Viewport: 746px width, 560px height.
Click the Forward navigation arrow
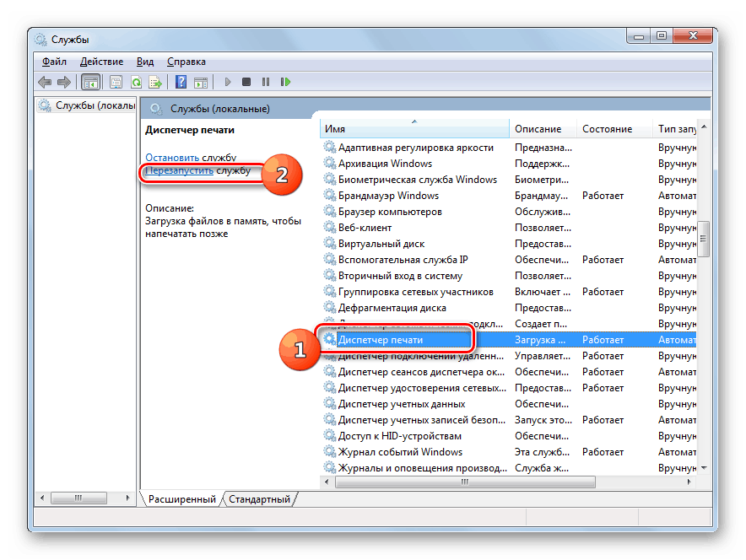click(64, 82)
